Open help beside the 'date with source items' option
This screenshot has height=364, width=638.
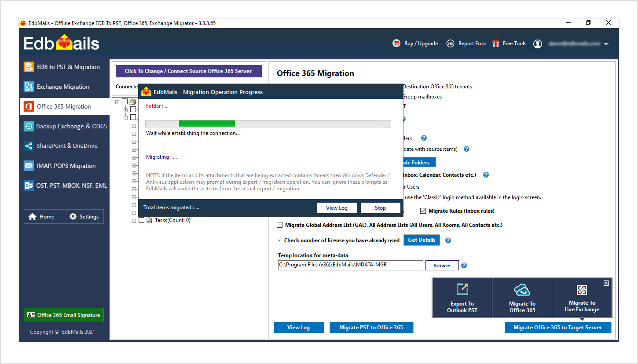pos(466,149)
